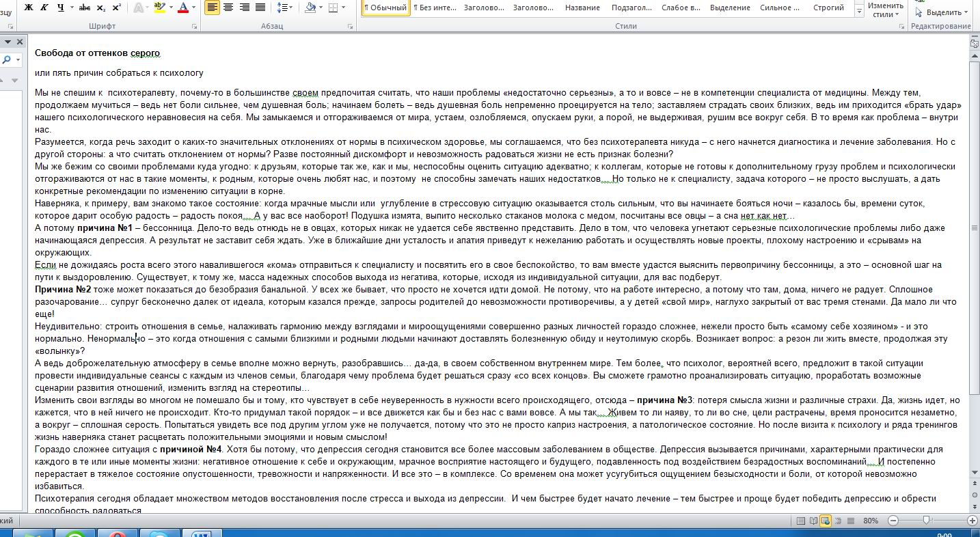The image size is (980, 537).
Task: Apply the Название style
Action: click(x=583, y=8)
